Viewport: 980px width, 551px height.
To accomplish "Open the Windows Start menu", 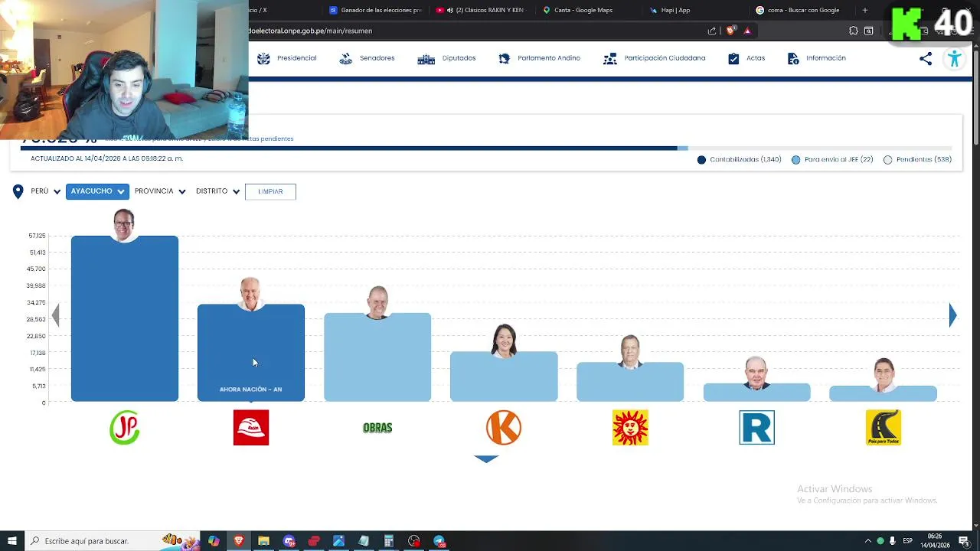I will pyautogui.click(x=11, y=541).
